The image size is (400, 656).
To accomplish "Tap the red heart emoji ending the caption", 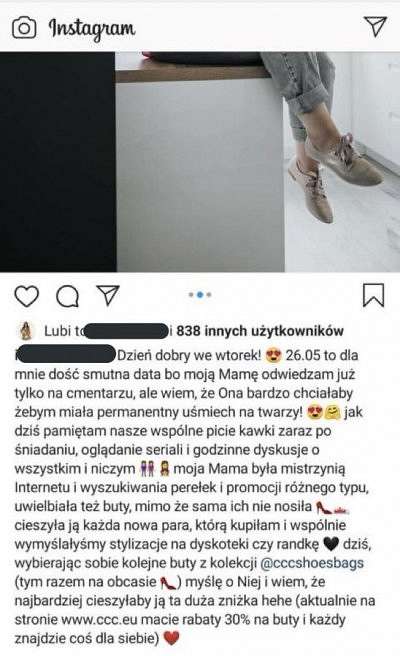I will point(171,638).
